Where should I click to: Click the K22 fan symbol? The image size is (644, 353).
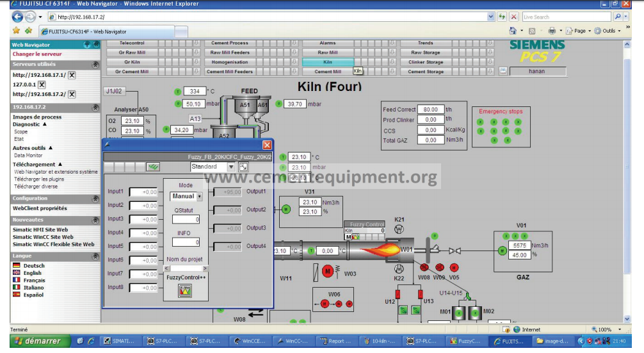[399, 269]
